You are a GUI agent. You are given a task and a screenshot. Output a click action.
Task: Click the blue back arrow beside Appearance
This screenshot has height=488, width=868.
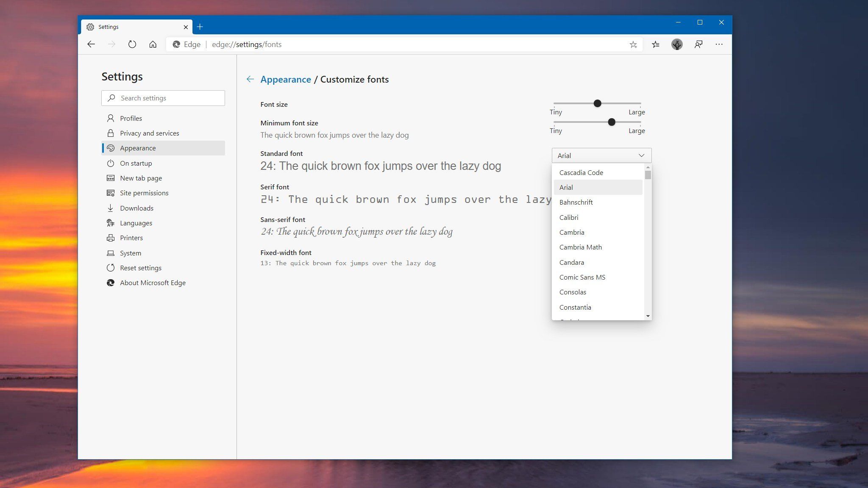click(250, 79)
